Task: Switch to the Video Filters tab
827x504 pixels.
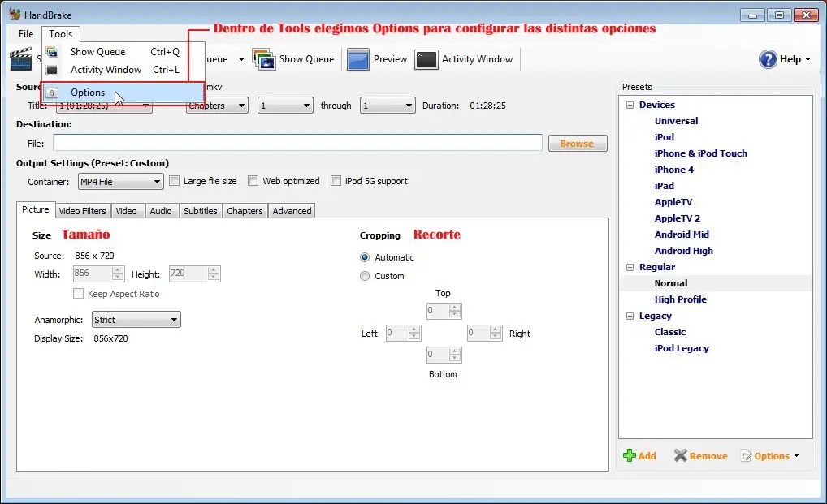Action: (x=82, y=211)
